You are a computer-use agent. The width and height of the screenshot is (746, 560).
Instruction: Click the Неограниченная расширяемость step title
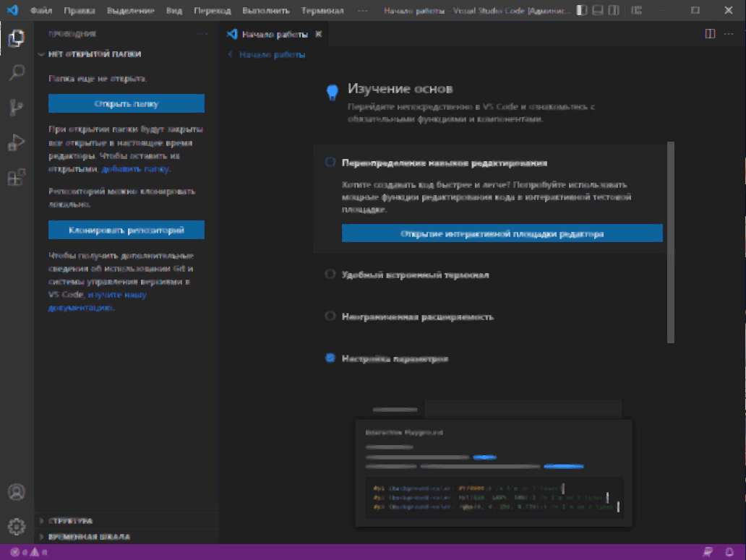click(418, 316)
